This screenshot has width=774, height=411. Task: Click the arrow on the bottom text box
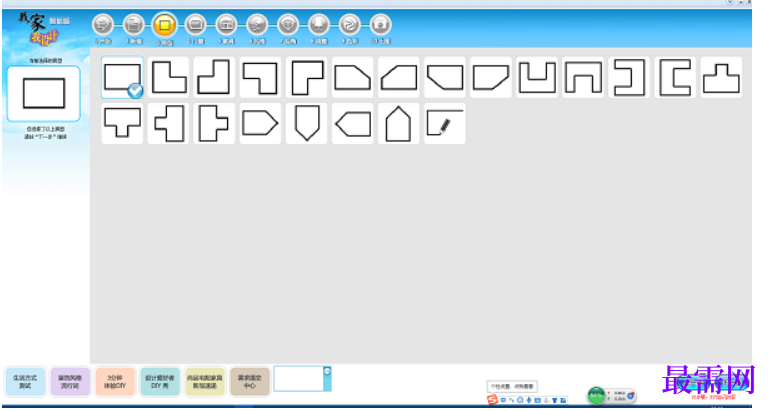click(x=327, y=371)
